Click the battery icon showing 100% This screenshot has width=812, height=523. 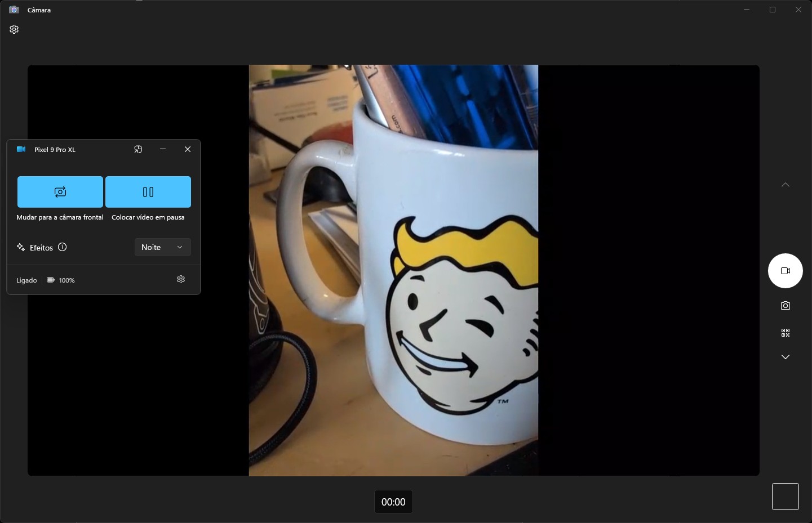click(51, 280)
